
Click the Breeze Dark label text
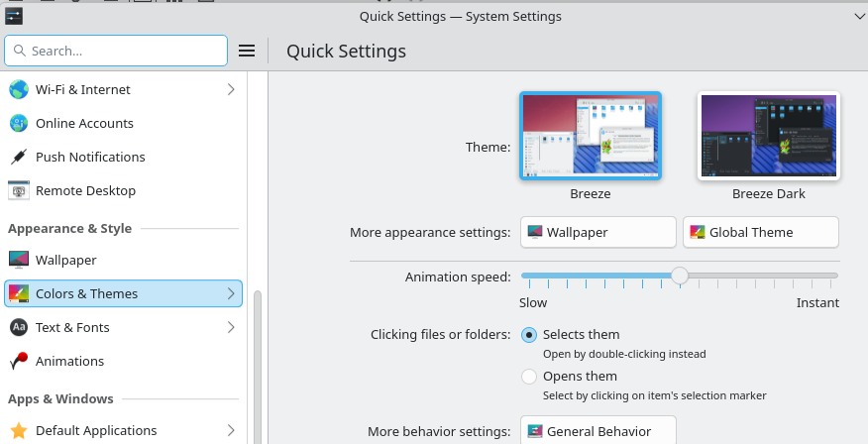769,194
